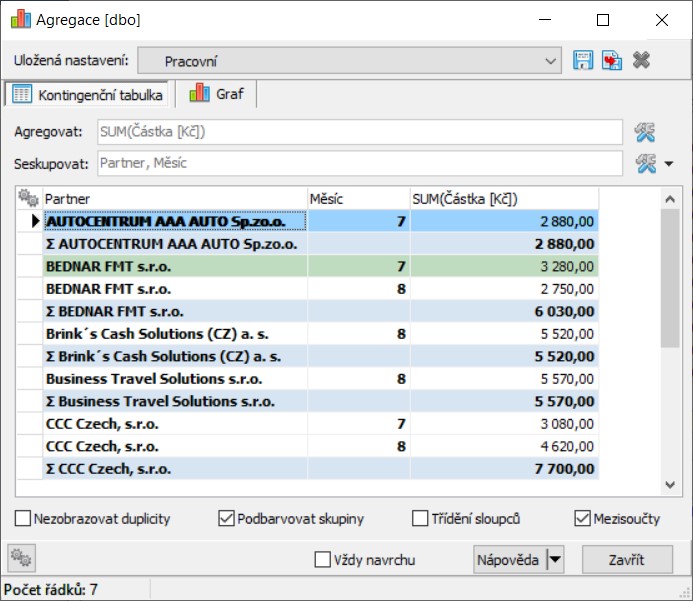This screenshot has height=601, width=693.
Task: Switch to the Graf tab
Action: 217,94
